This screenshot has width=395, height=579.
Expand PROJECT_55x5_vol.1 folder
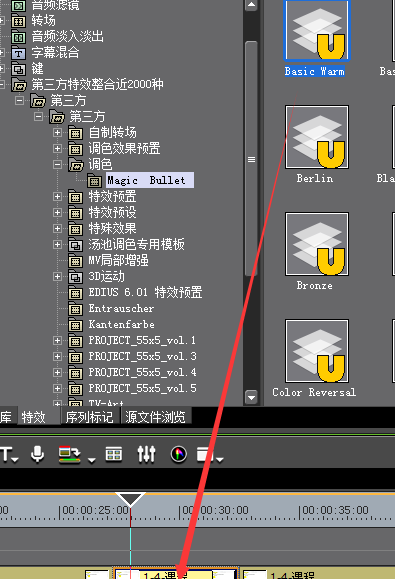coord(57,340)
